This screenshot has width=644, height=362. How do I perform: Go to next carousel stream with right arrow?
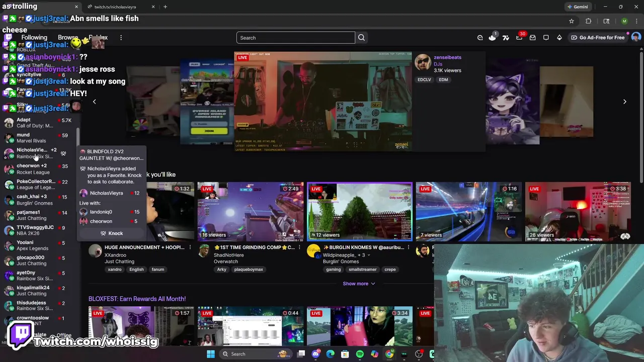(x=624, y=102)
